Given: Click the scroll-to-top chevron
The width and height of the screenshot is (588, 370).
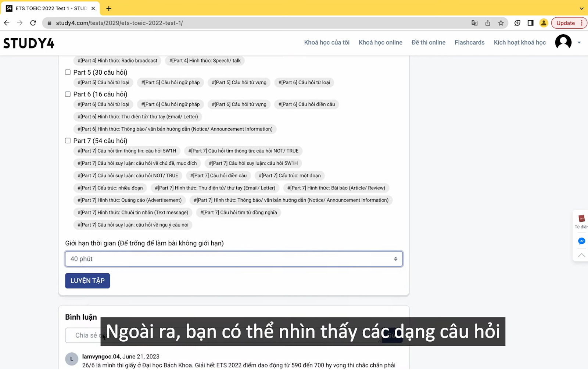Looking at the screenshot, I should 581,255.
